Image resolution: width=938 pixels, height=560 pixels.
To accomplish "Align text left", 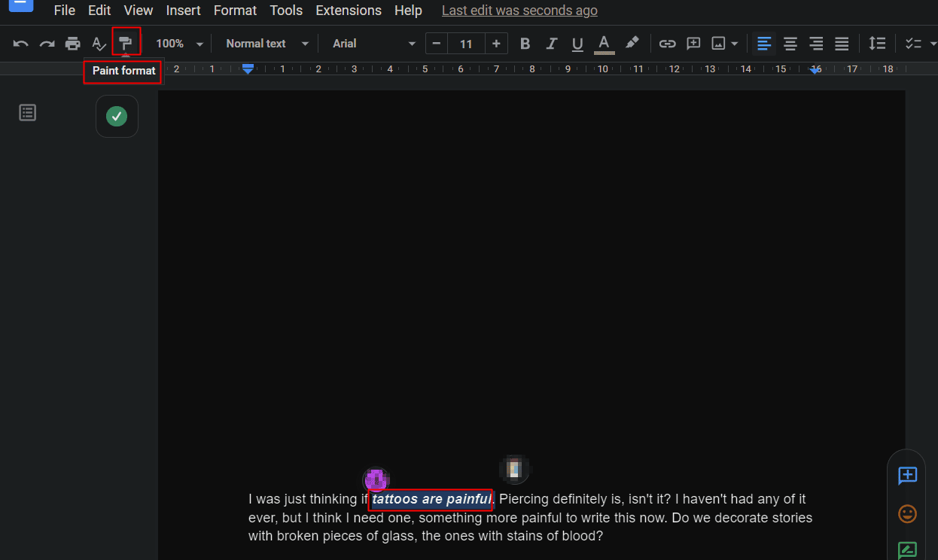I will (764, 44).
